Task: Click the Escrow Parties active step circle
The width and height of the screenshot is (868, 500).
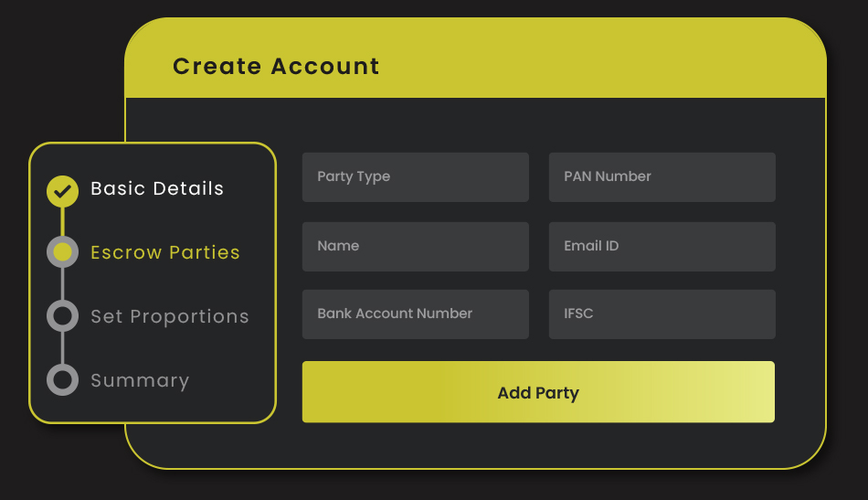Action: pyautogui.click(x=62, y=252)
